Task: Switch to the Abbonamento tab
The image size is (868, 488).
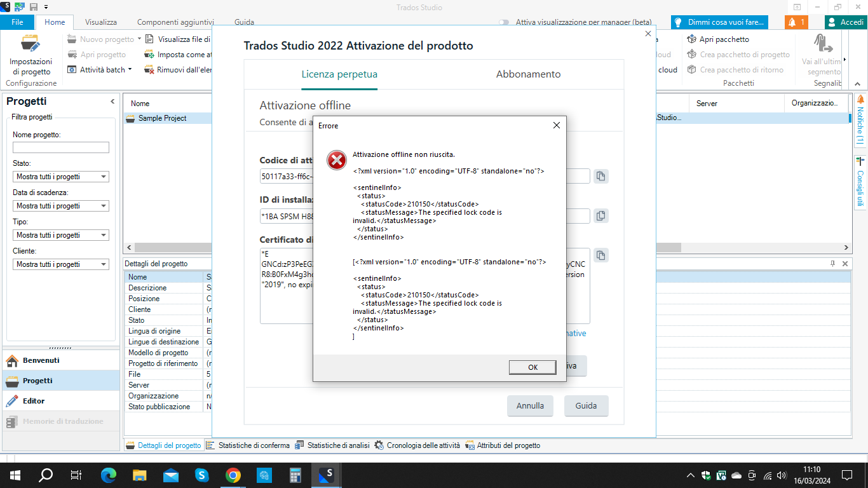Action: [x=529, y=74]
